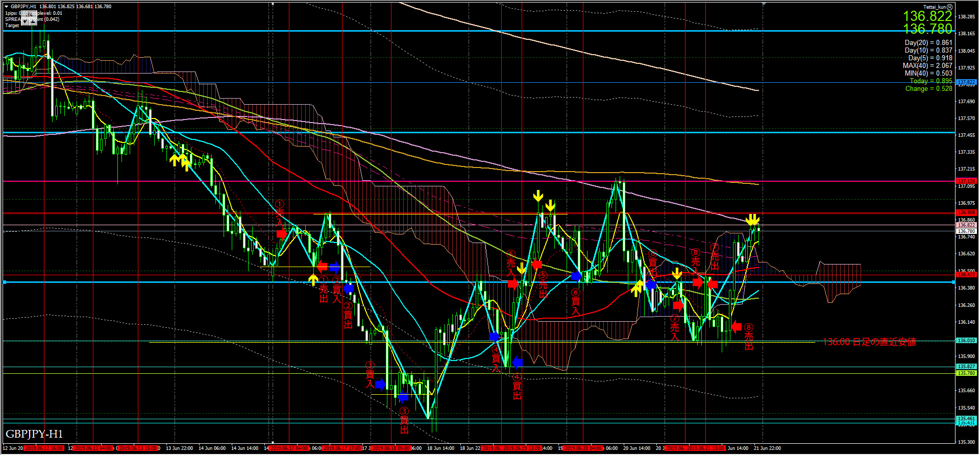The height and width of the screenshot is (455, 980).
Task: Select the 135.461 price label
Action: [x=966, y=418]
